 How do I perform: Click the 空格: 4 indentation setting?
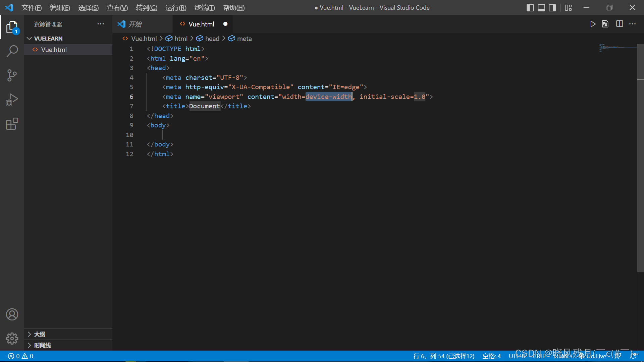[491, 356]
